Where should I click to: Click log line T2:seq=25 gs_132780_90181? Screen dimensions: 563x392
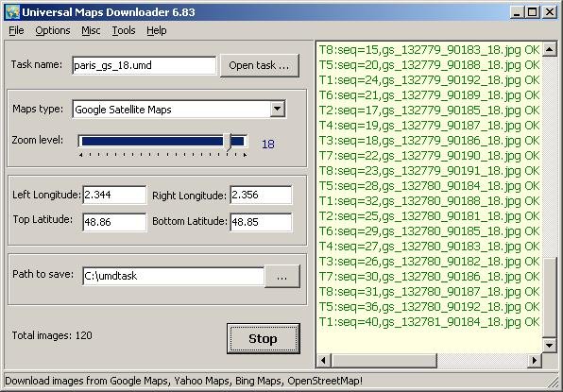click(429, 216)
